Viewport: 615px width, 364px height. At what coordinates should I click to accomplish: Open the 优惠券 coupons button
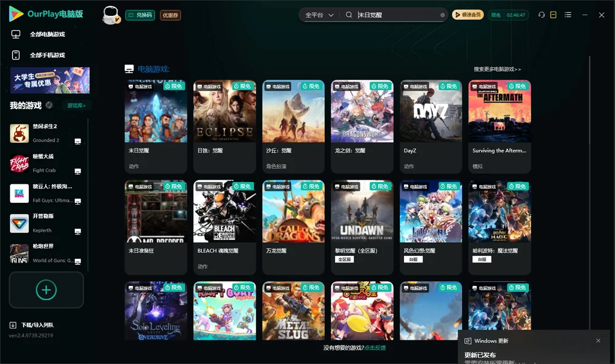point(170,15)
